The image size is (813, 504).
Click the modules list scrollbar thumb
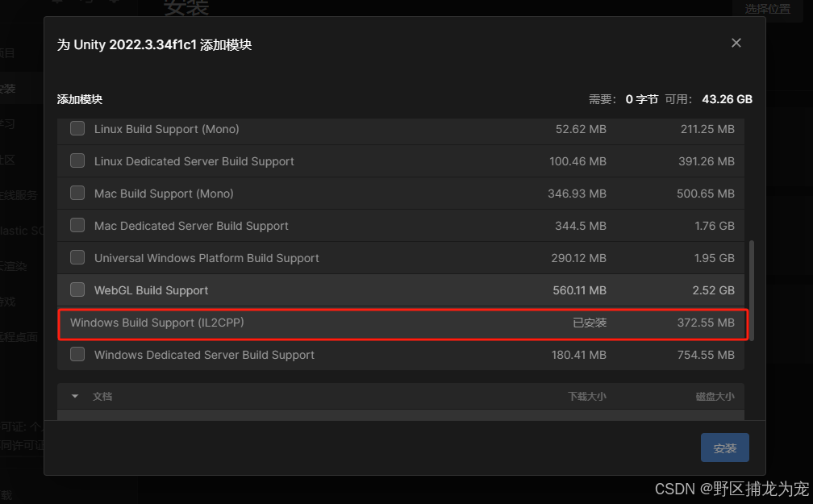[752, 290]
